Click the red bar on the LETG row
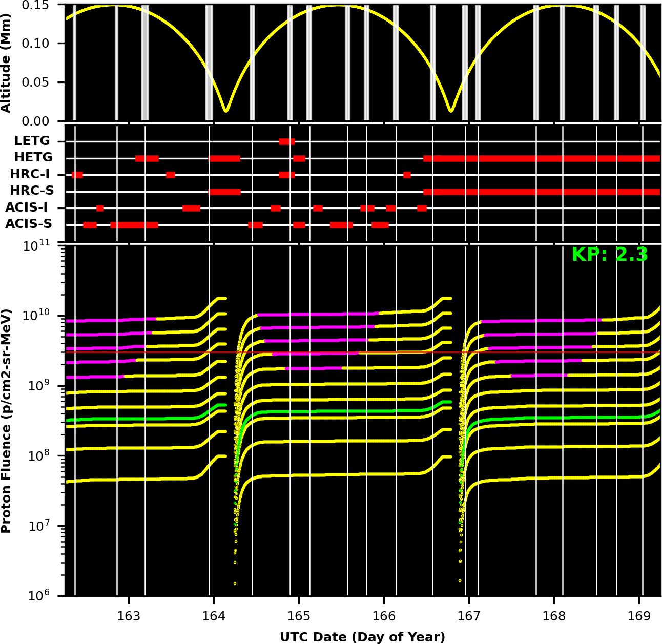 click(x=286, y=141)
